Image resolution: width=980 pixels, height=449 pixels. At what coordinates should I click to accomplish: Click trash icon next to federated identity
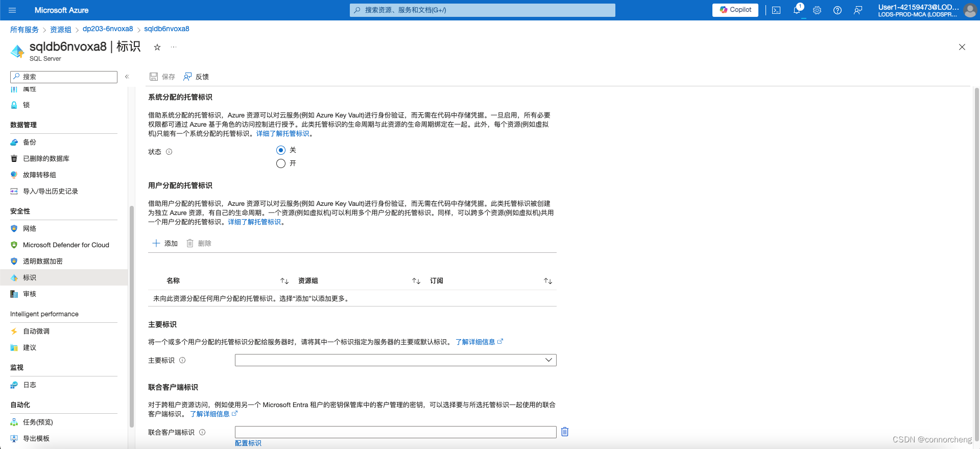coord(565,432)
